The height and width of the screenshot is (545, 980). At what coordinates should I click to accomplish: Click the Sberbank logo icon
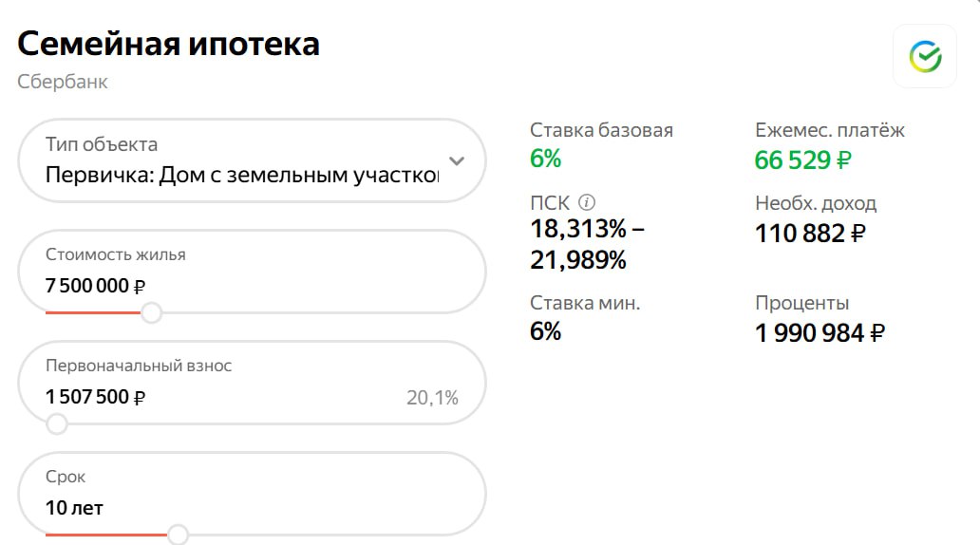[x=925, y=57]
